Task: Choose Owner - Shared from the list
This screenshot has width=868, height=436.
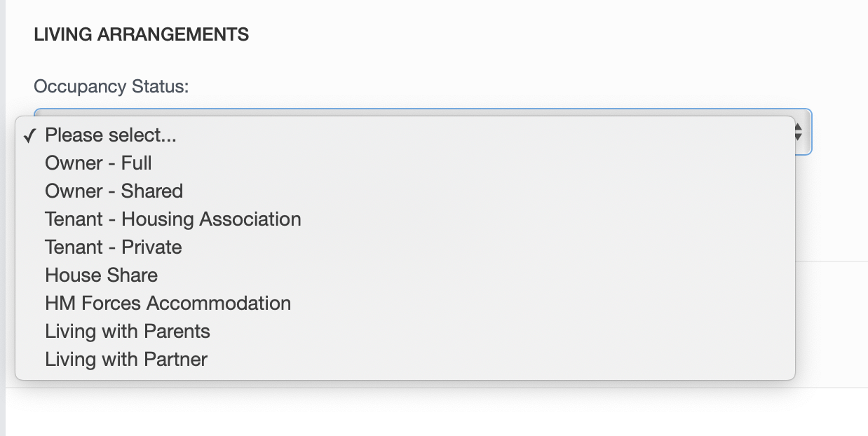Action: click(x=113, y=191)
